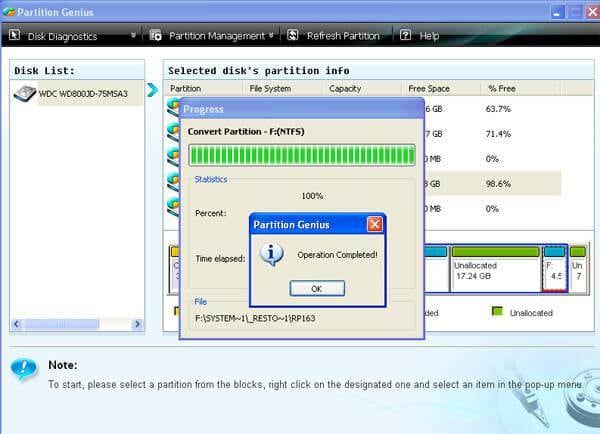The width and height of the screenshot is (600, 434).
Task: Click the Note exclamation bubble icon
Action: click(x=24, y=369)
